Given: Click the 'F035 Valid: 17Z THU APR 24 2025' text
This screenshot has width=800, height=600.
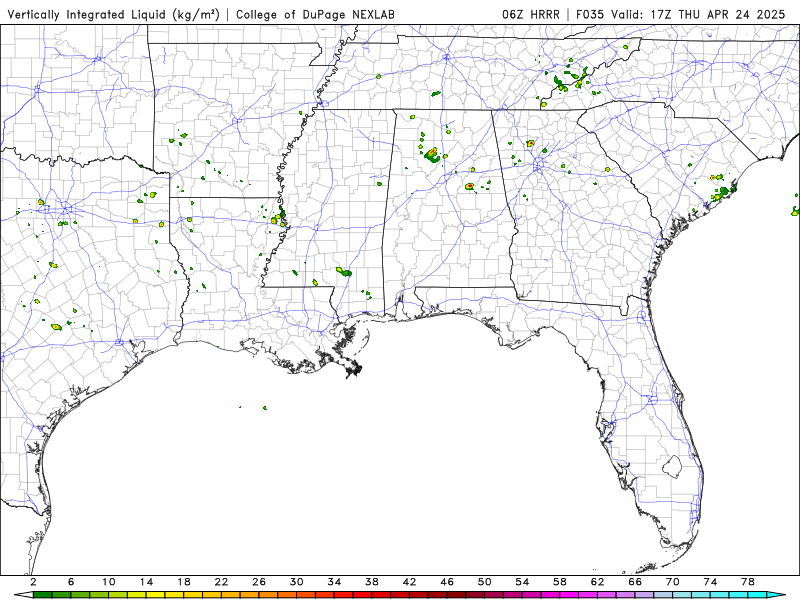Looking at the screenshot, I should pyautogui.click(x=681, y=15).
